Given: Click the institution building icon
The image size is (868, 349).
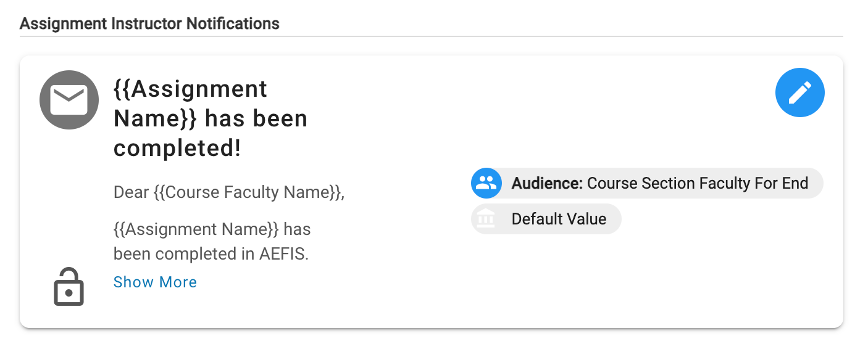Looking at the screenshot, I should (x=486, y=219).
